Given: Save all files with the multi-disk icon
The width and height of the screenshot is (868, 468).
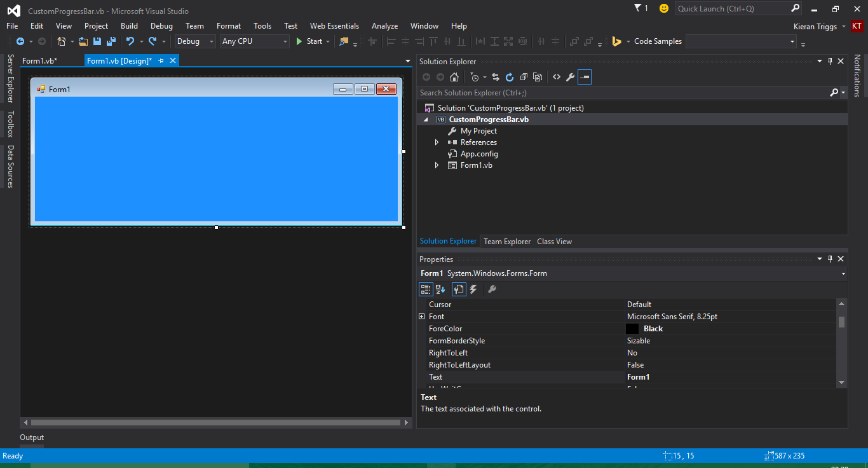Looking at the screenshot, I should (x=111, y=41).
